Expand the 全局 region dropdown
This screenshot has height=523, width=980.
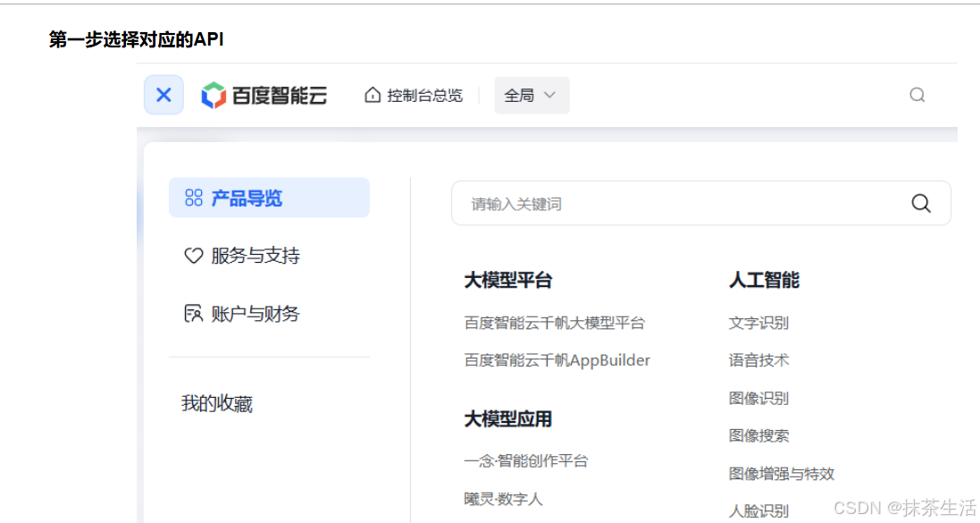[532, 95]
